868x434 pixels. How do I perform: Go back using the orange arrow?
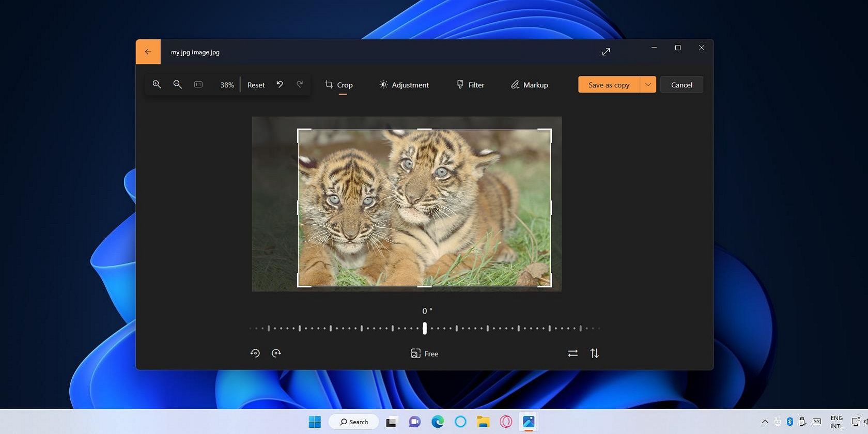pyautogui.click(x=148, y=52)
